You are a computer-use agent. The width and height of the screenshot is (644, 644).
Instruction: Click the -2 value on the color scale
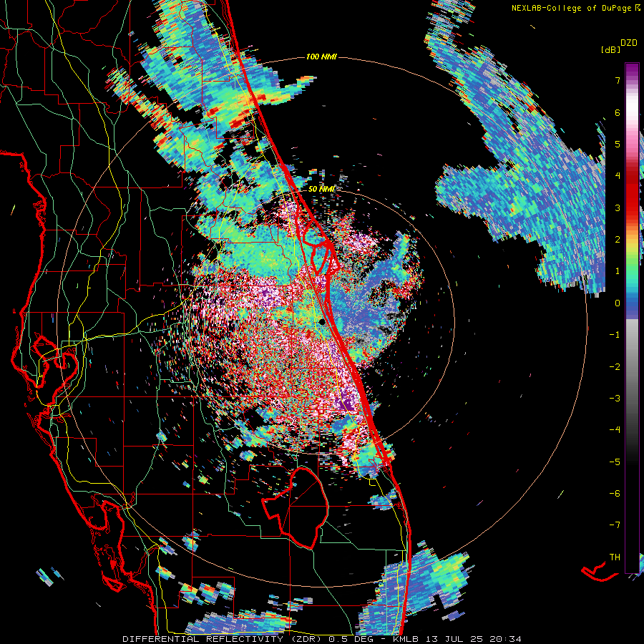point(615,366)
